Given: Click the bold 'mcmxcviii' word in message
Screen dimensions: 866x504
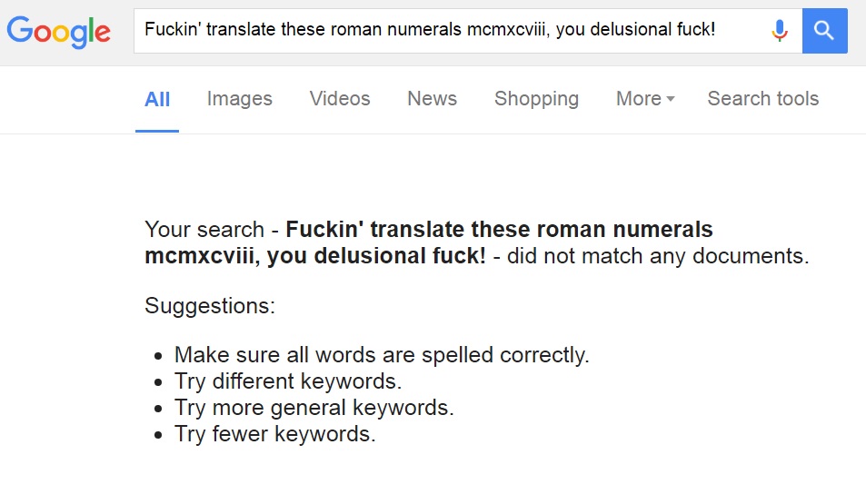Looking at the screenshot, I should click(x=199, y=256).
